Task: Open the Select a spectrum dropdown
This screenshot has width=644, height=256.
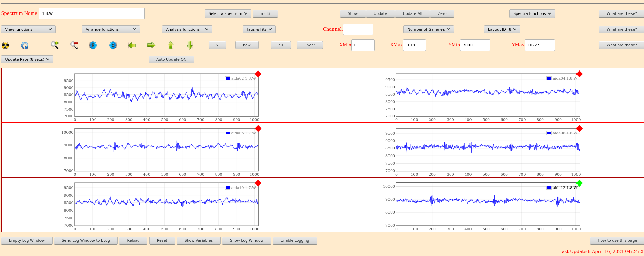Action: pos(228,14)
